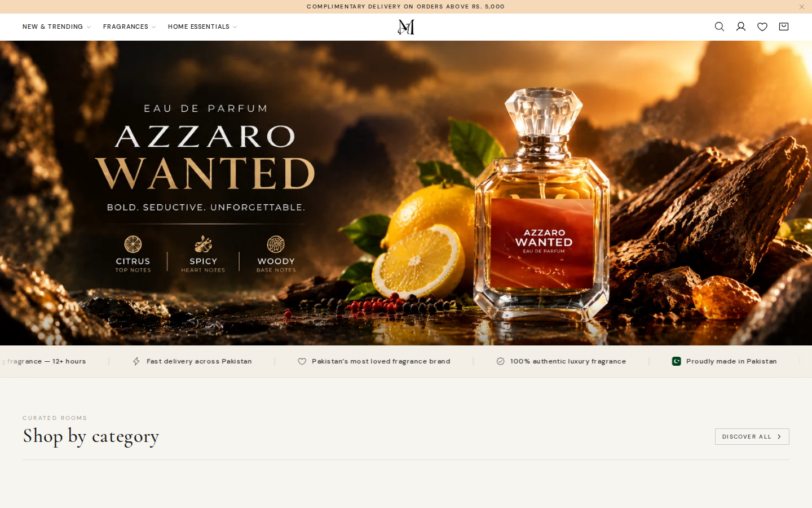
Task: Click the Pakistan flag icon
Action: [x=677, y=361]
